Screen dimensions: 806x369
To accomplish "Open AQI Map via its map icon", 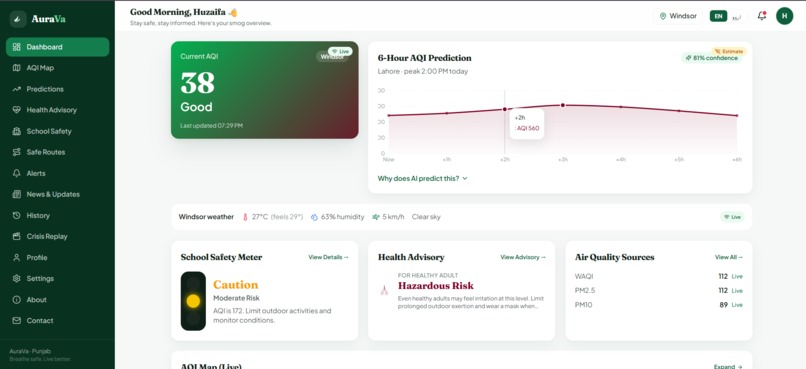I will 16,68.
